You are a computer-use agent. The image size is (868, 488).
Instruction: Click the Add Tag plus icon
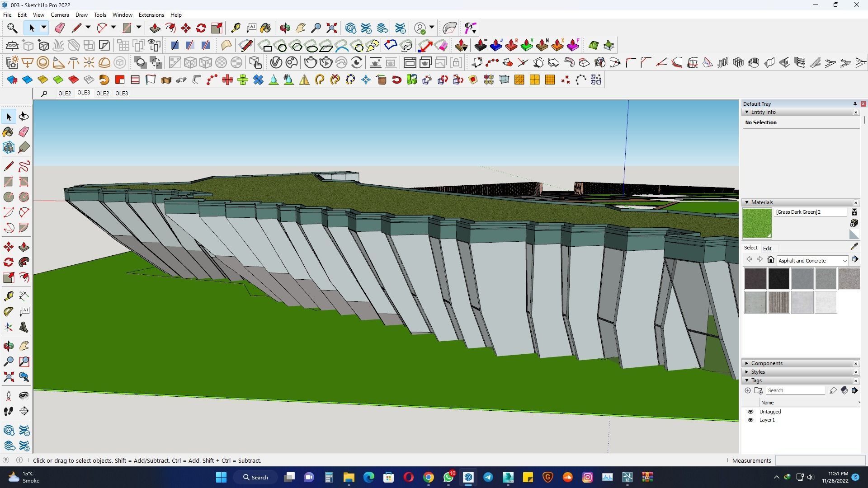[x=748, y=390]
